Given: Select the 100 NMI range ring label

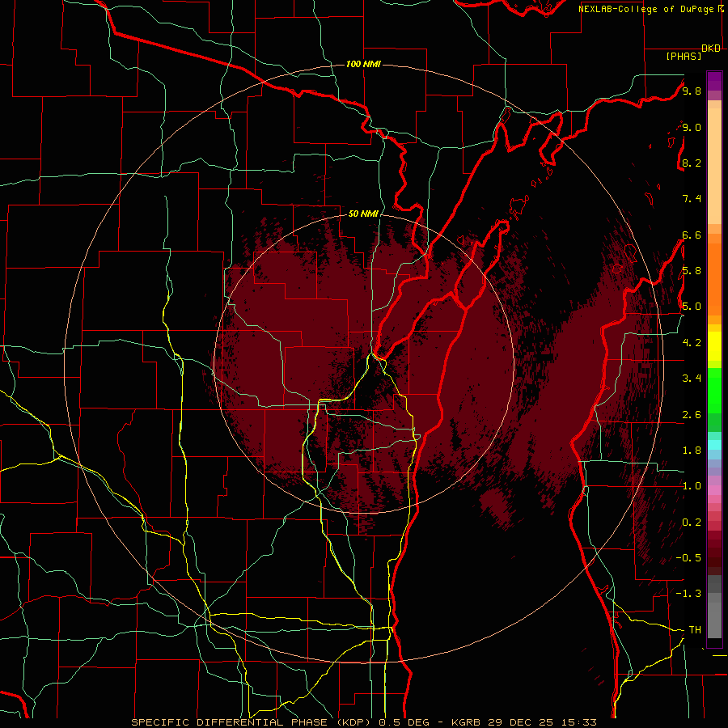Looking at the screenshot, I should click(x=363, y=64).
